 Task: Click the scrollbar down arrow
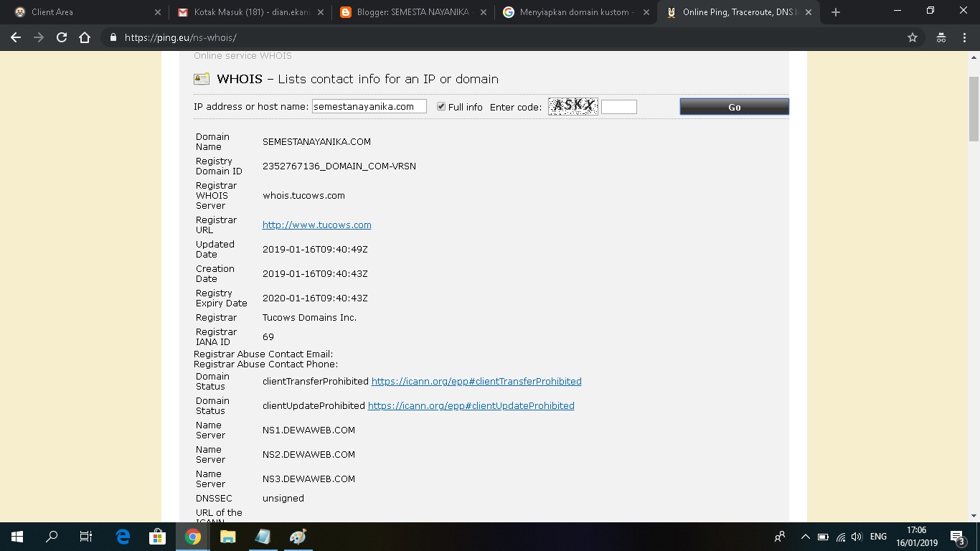point(974,516)
